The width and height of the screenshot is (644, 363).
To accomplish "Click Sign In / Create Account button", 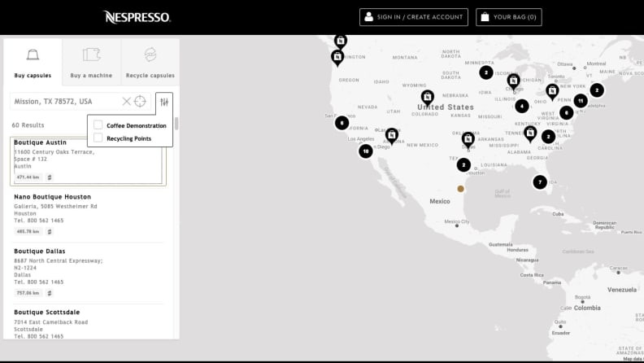I will [x=414, y=17].
